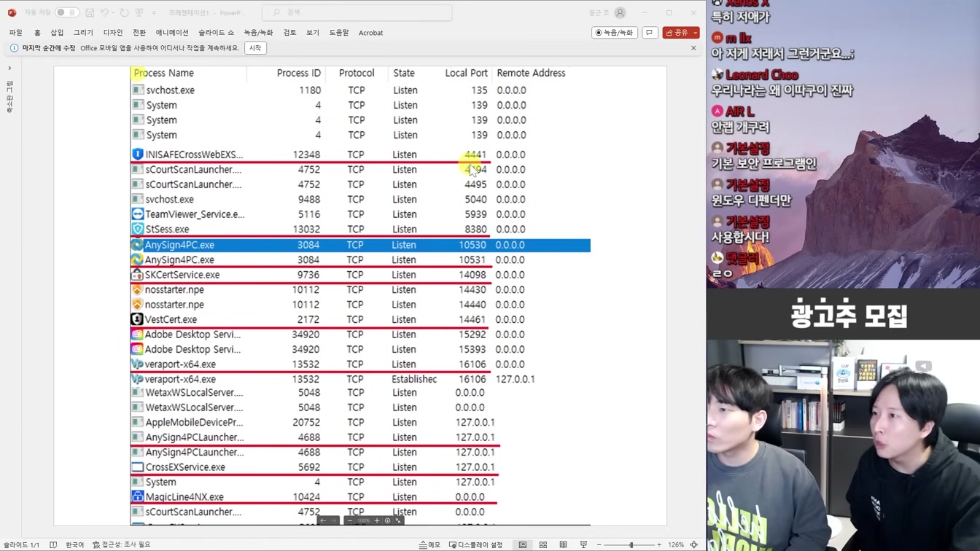The width and height of the screenshot is (980, 551).
Task: Click the Process Name column header
Action: tap(163, 73)
